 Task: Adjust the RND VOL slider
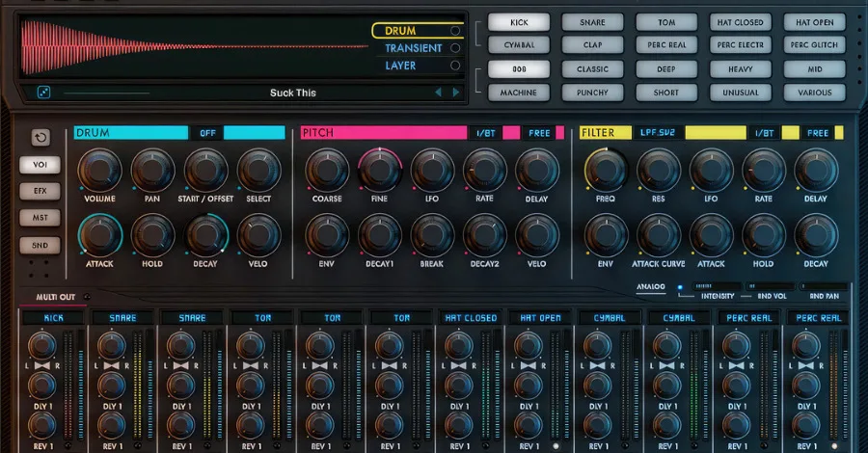tap(771, 286)
